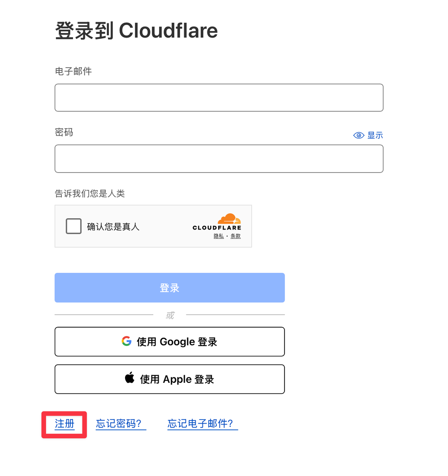
Task: Click the eye icon next to 显示
Action: [x=358, y=135]
